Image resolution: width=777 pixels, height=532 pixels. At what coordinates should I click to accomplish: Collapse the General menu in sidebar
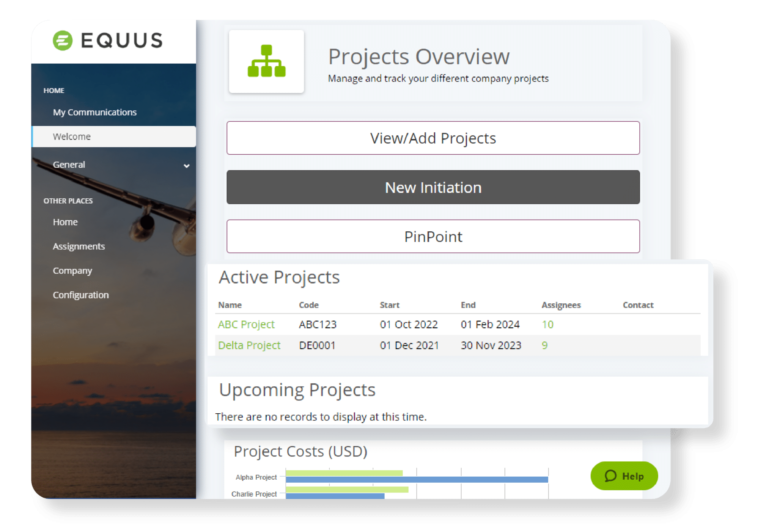(x=186, y=166)
